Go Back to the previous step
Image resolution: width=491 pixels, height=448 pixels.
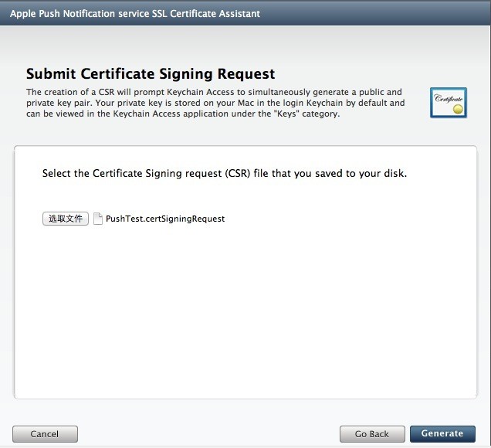[372, 434]
